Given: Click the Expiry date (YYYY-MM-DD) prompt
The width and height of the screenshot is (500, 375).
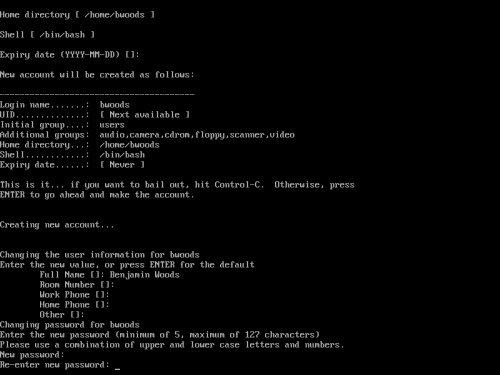Looking at the screenshot, I should click(70, 55).
